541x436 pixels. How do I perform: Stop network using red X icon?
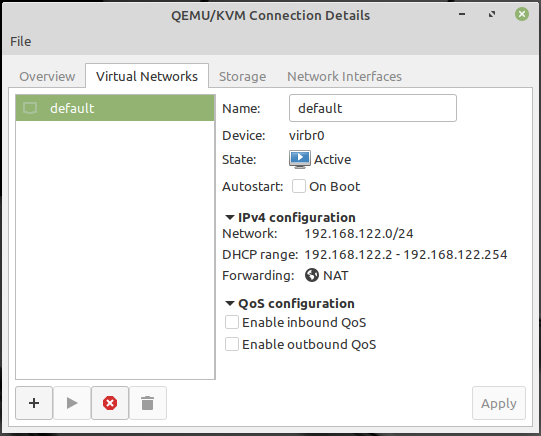pyautogui.click(x=110, y=403)
